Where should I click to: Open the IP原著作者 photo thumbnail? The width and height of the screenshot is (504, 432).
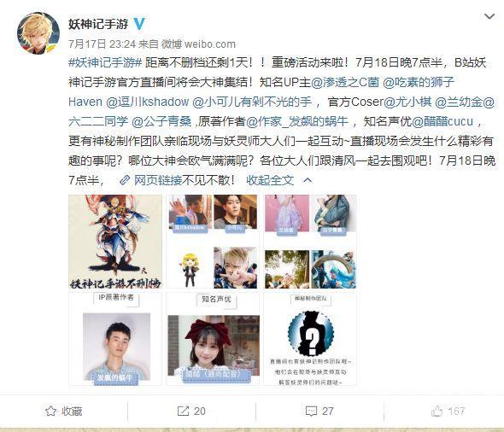115,339
